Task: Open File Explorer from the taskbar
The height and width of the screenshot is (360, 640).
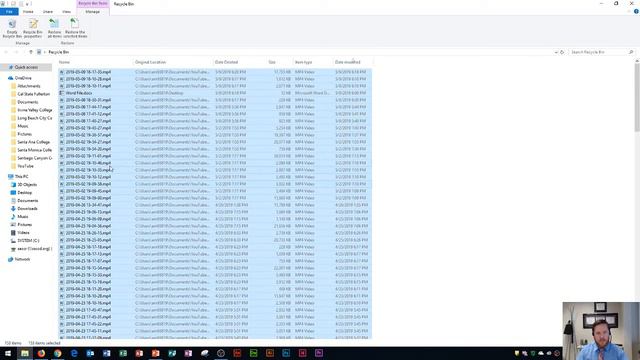Action: click(25, 353)
